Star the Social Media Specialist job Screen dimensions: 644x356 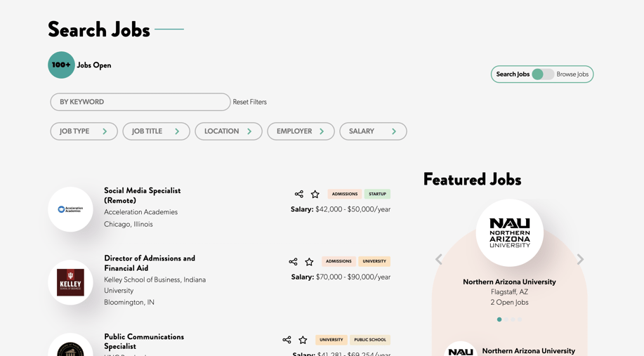[x=315, y=194]
